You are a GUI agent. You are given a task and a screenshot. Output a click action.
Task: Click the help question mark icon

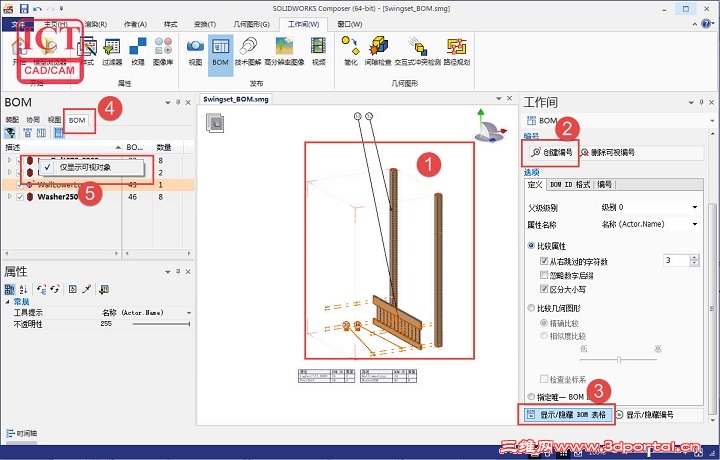click(x=707, y=24)
